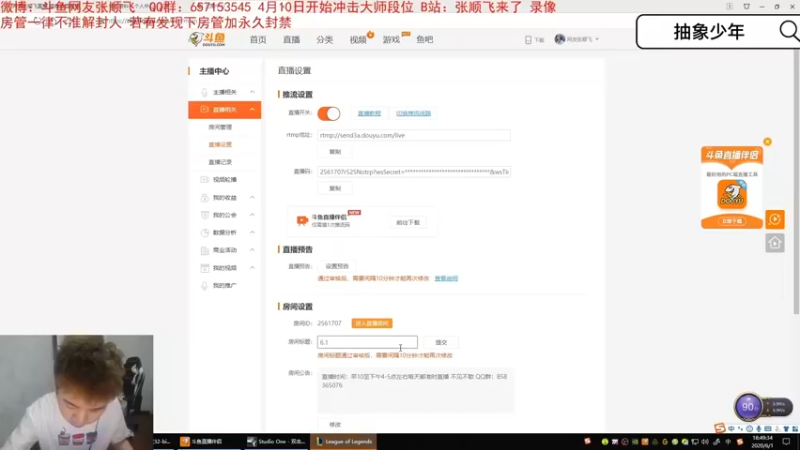Click the 设置预告 button
Viewport: 800px width, 450px height.
click(x=337, y=266)
